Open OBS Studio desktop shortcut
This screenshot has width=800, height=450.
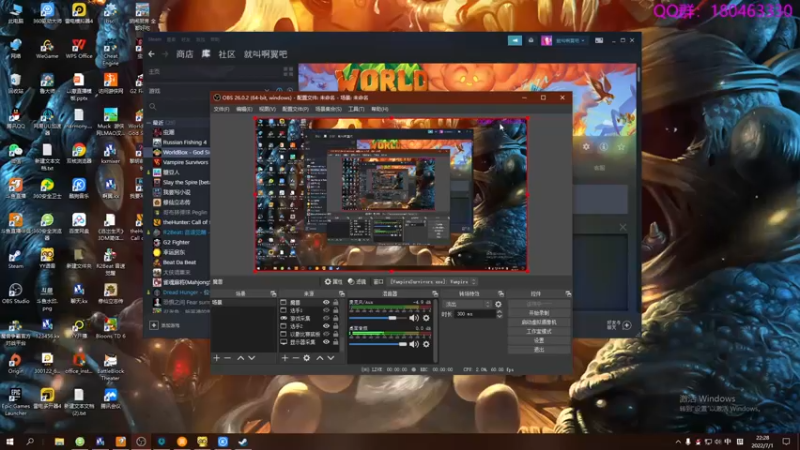[15, 294]
